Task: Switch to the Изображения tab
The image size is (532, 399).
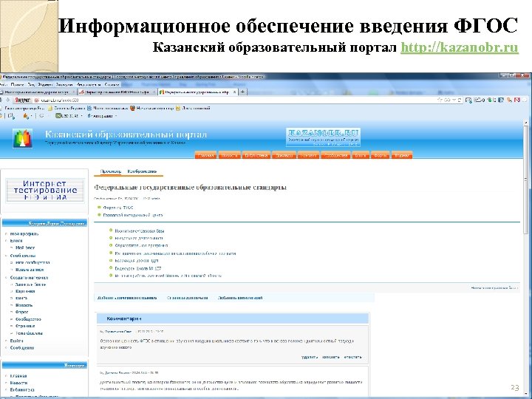Action: click(142, 171)
